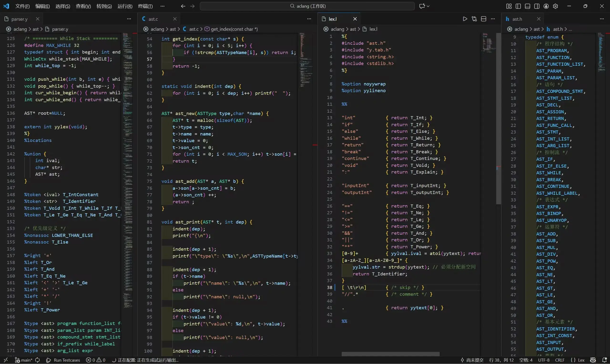Switch to the ast.c tab

(153, 19)
